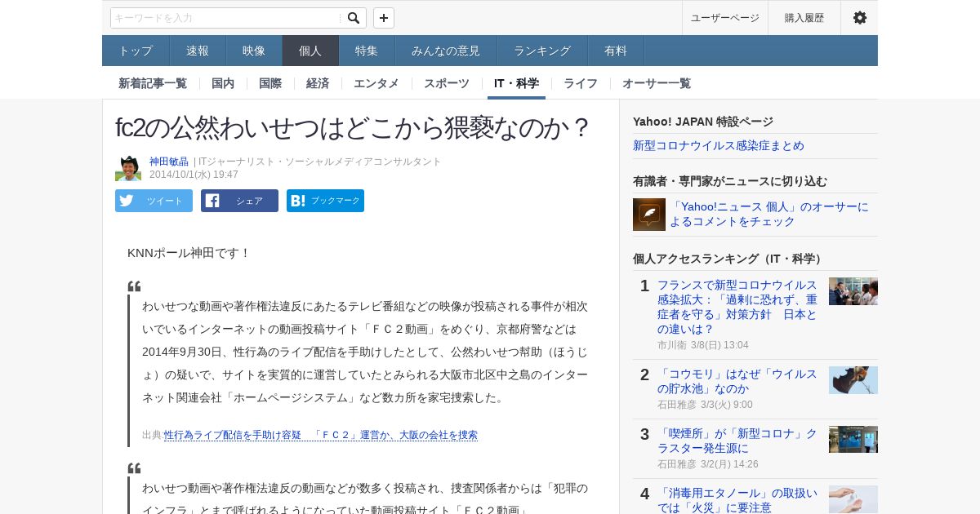Click author name 神田敏晶 link
980x514 pixels.
(169, 162)
